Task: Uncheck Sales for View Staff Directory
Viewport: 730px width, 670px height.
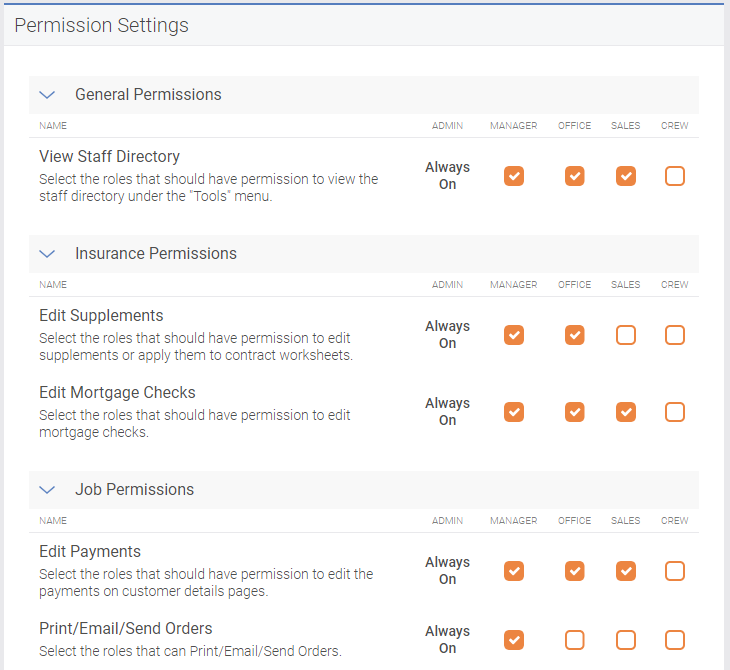Action: tap(626, 176)
